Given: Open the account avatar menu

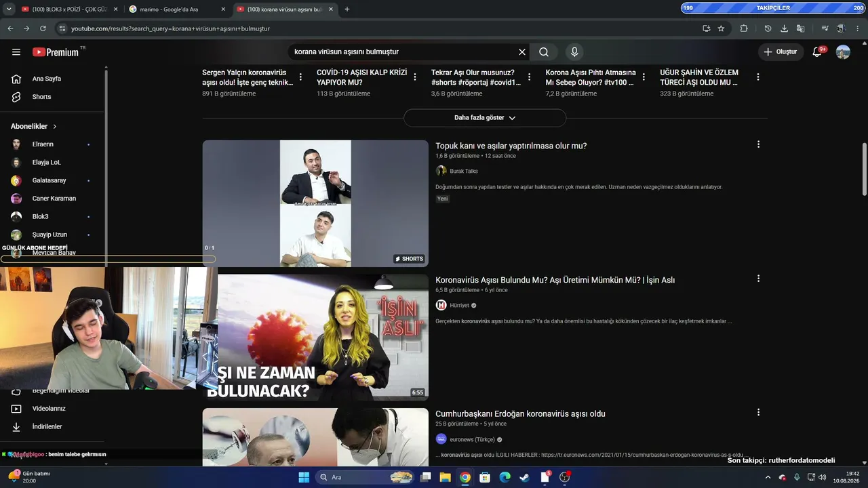Looking at the screenshot, I should (843, 52).
